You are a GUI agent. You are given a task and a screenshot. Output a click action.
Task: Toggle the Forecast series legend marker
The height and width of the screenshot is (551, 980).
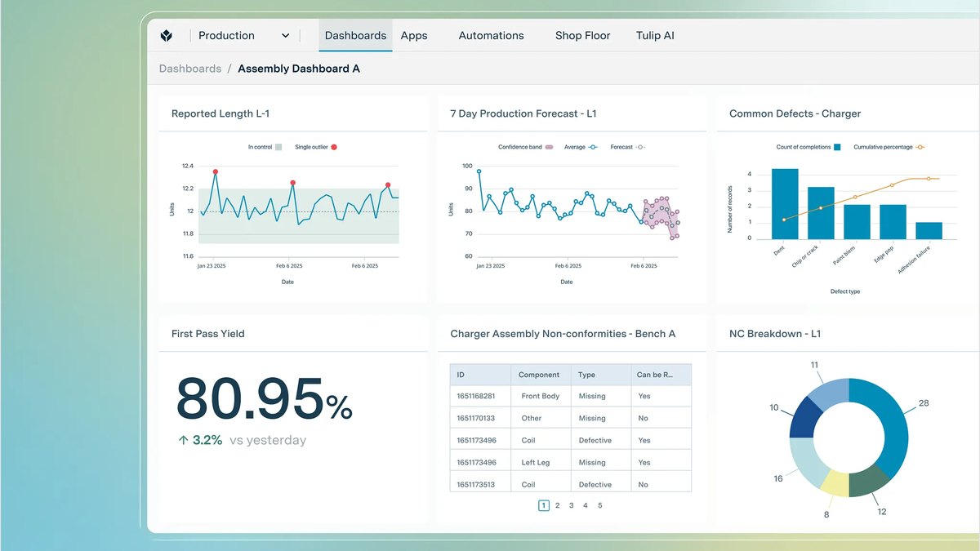(641, 147)
